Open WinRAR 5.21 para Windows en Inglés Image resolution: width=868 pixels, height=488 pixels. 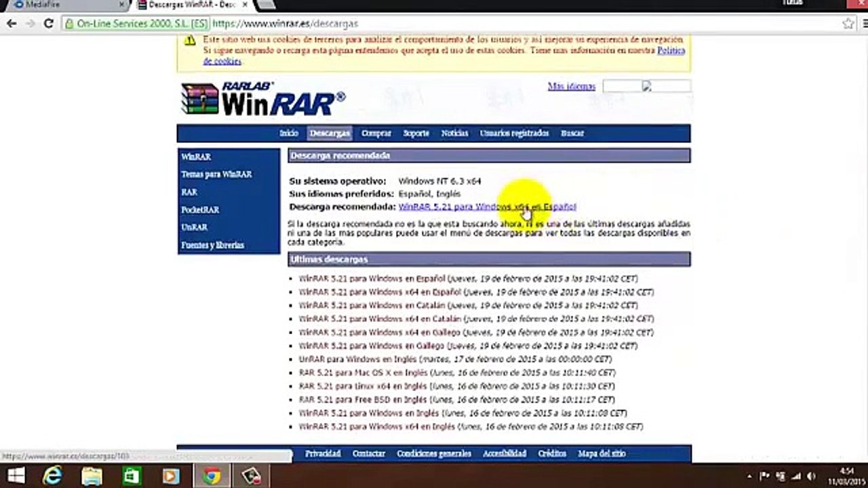coord(369,413)
